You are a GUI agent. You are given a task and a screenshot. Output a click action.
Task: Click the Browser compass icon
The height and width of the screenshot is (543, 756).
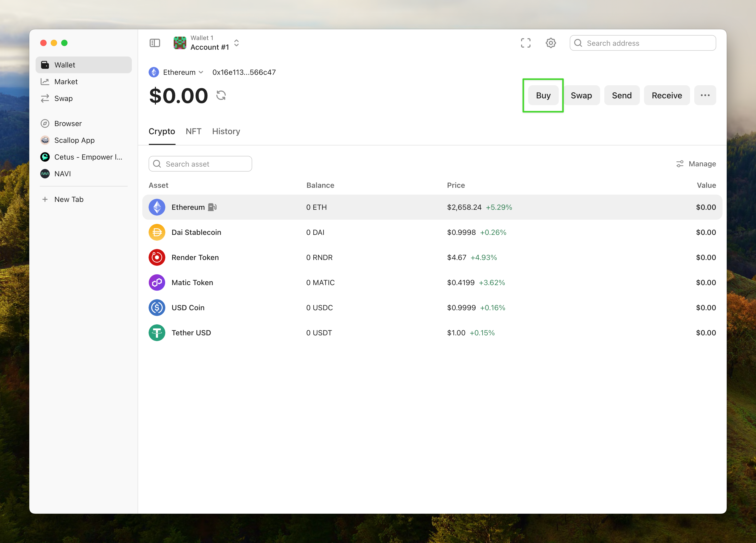point(45,124)
